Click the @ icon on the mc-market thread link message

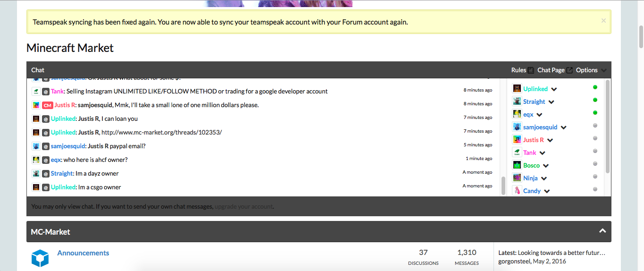[46, 132]
